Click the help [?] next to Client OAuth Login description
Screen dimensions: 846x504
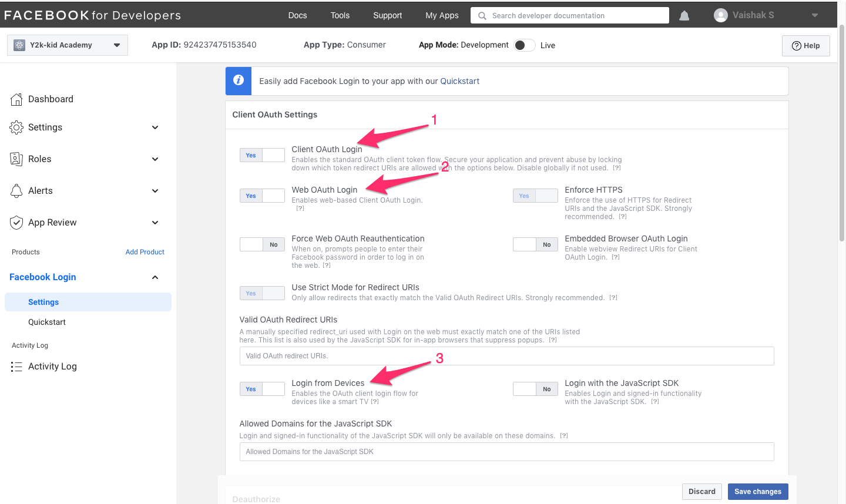pos(616,168)
